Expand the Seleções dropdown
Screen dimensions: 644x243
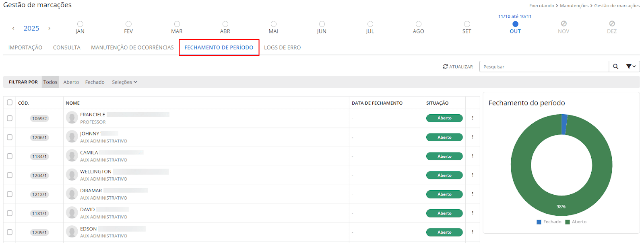coord(124,82)
